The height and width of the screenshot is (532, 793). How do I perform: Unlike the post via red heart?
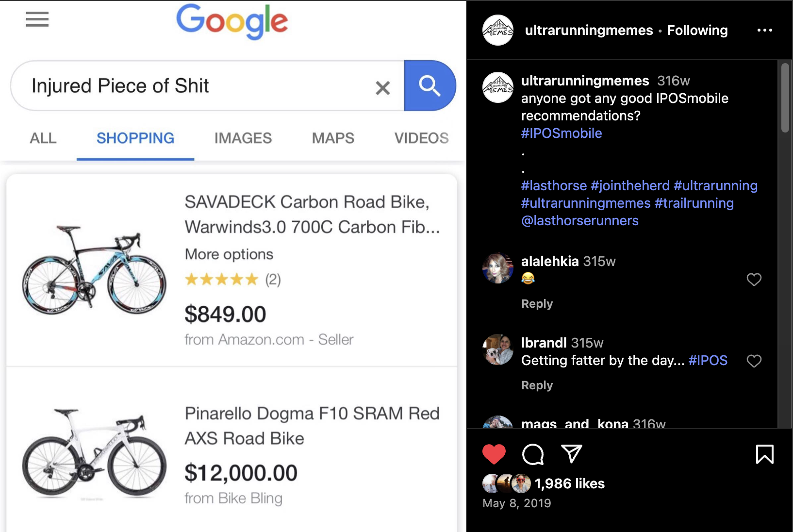(494, 454)
